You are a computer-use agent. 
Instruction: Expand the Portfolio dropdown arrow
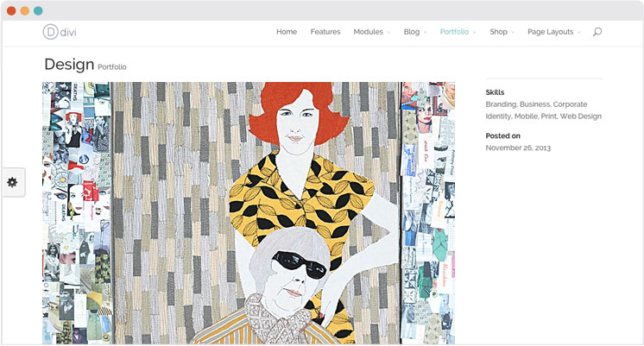(x=475, y=33)
